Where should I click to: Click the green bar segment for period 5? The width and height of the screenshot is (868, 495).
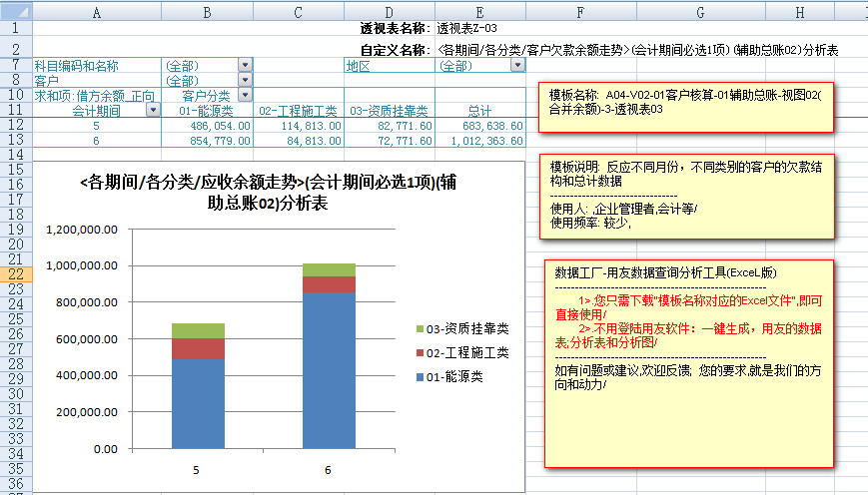coord(198,330)
